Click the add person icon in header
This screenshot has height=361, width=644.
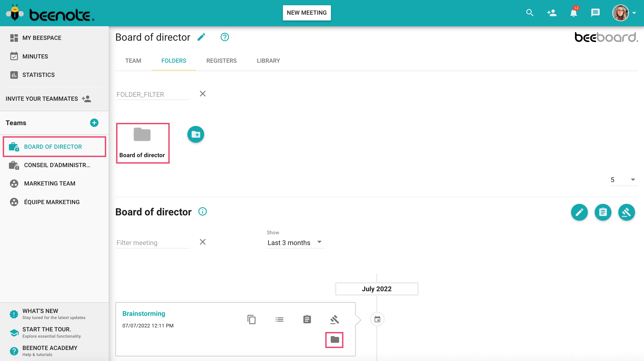click(552, 13)
